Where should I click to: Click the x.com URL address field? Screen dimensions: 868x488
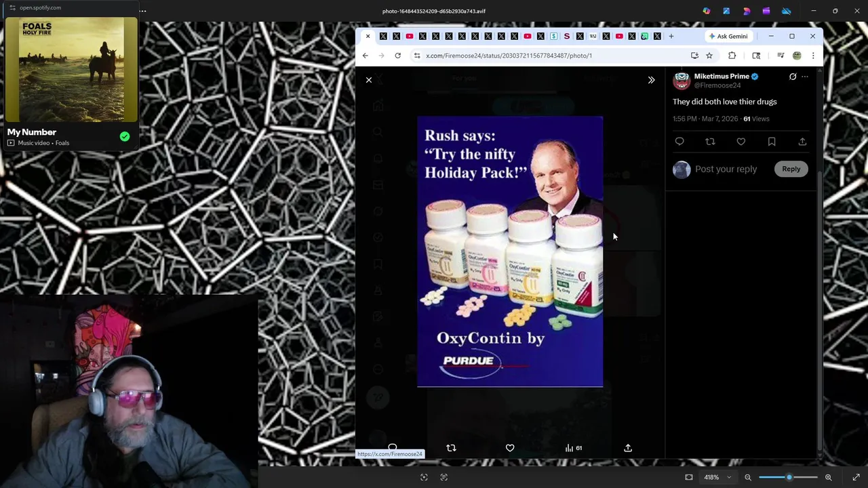(555, 56)
